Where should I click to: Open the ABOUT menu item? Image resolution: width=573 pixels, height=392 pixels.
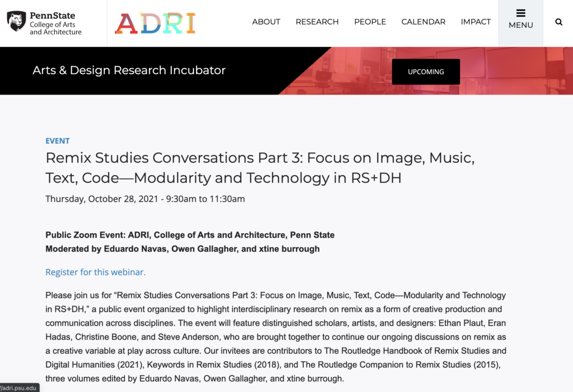point(266,22)
